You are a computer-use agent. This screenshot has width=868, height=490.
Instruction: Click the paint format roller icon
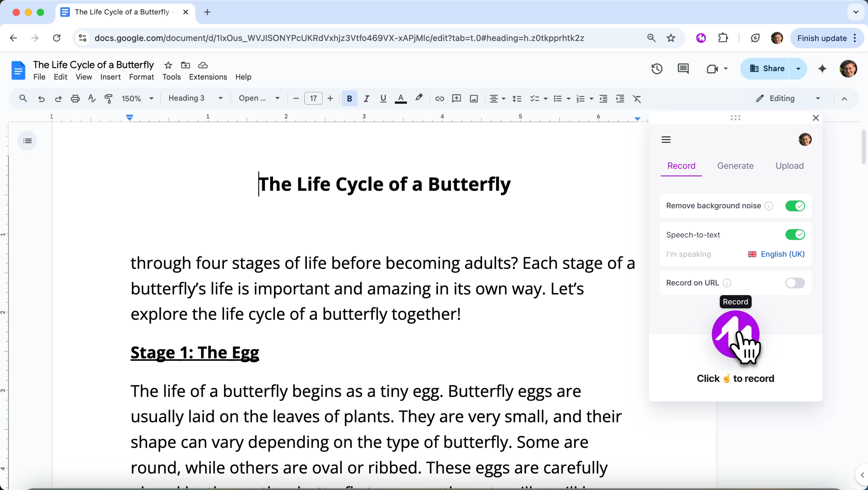click(108, 98)
